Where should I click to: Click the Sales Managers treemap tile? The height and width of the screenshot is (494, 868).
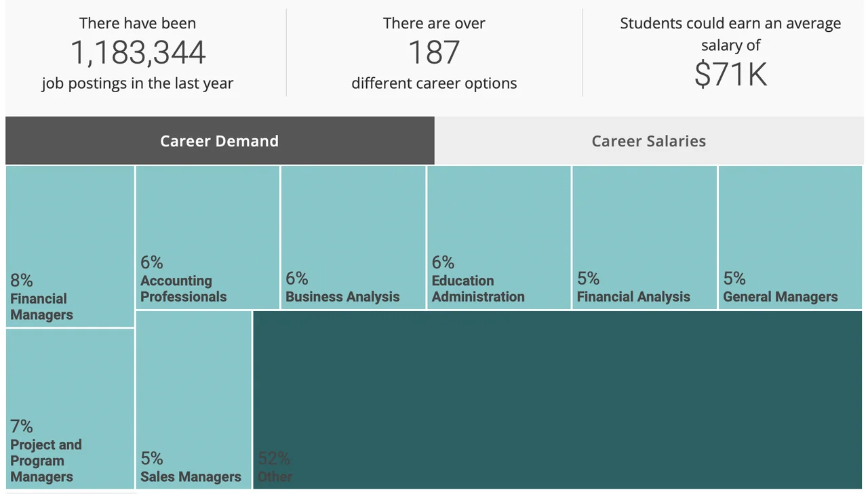click(194, 400)
